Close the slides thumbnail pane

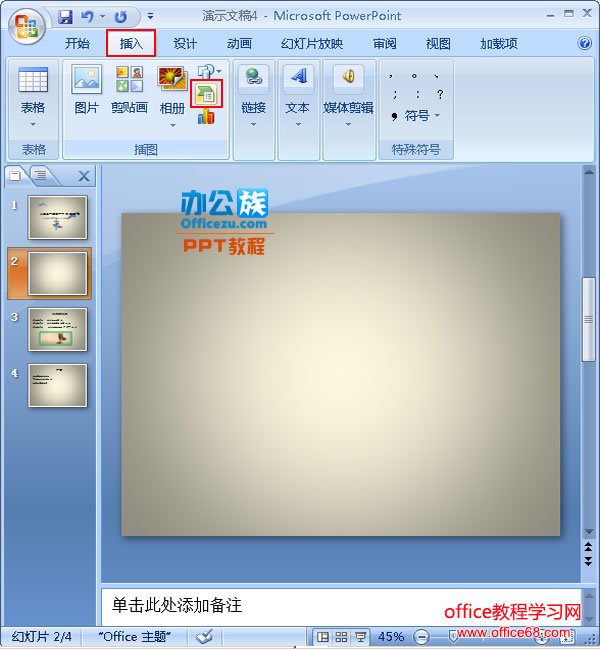[x=84, y=177]
